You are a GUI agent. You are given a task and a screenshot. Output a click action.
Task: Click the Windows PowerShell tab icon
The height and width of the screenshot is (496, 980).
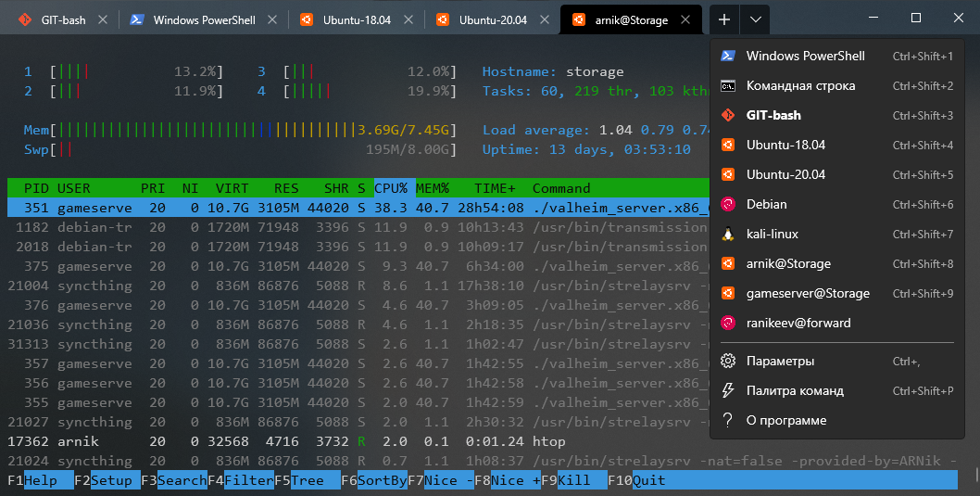click(x=136, y=19)
